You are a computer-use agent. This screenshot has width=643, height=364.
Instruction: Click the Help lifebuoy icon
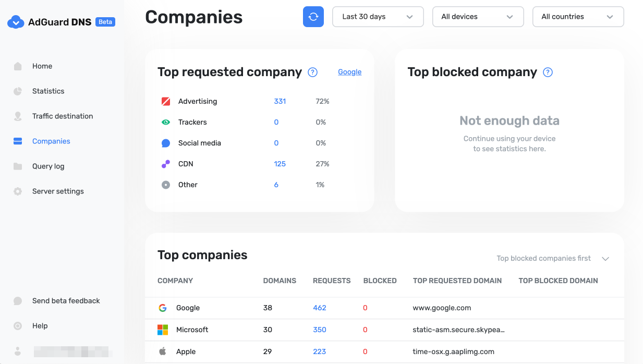point(18,326)
